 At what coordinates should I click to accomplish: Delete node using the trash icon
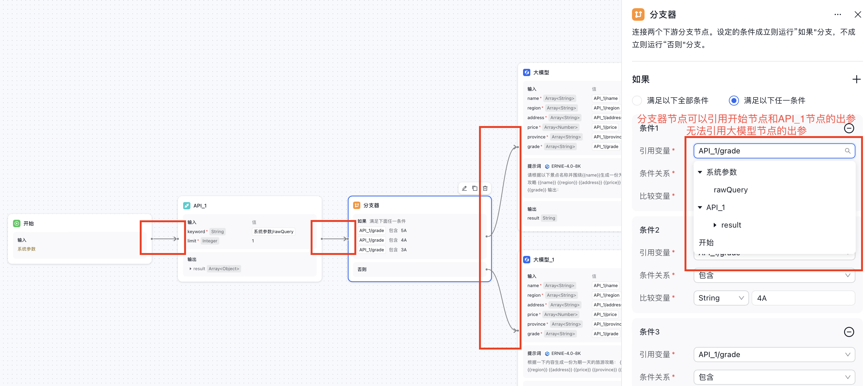(485, 188)
